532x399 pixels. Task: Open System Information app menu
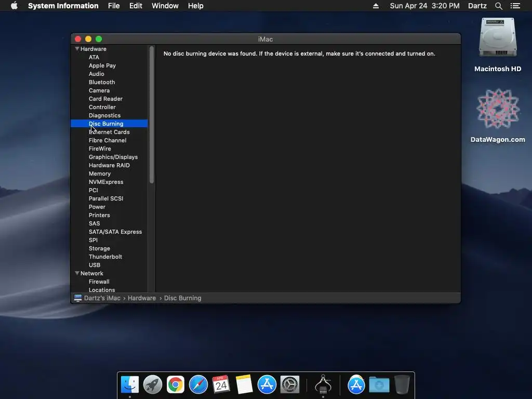point(63,6)
